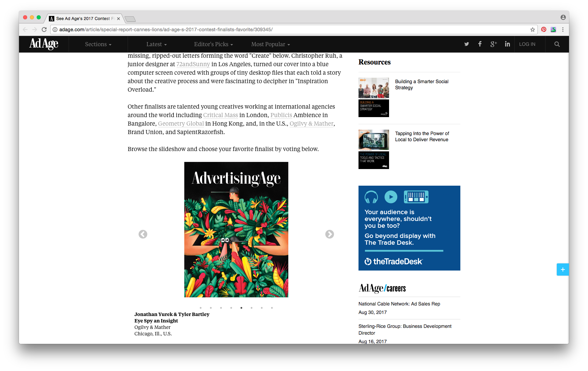Select the active fifth slideshow dot
This screenshot has width=588, height=371.
(x=241, y=308)
